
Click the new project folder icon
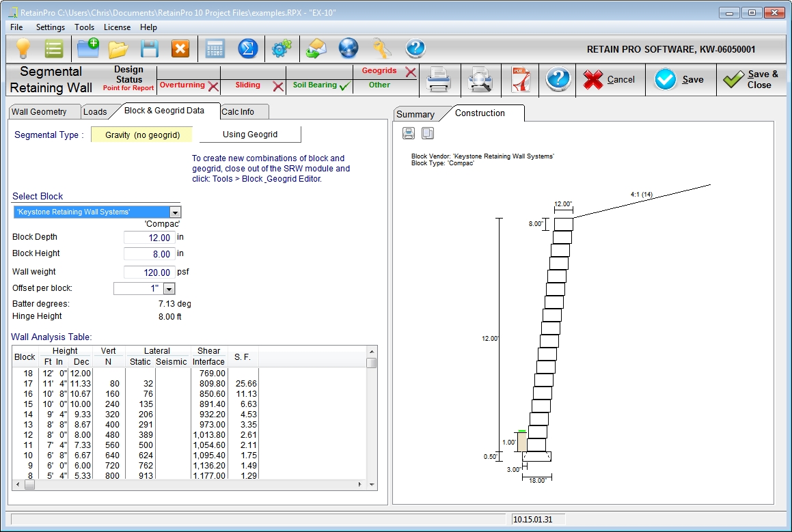pos(87,48)
